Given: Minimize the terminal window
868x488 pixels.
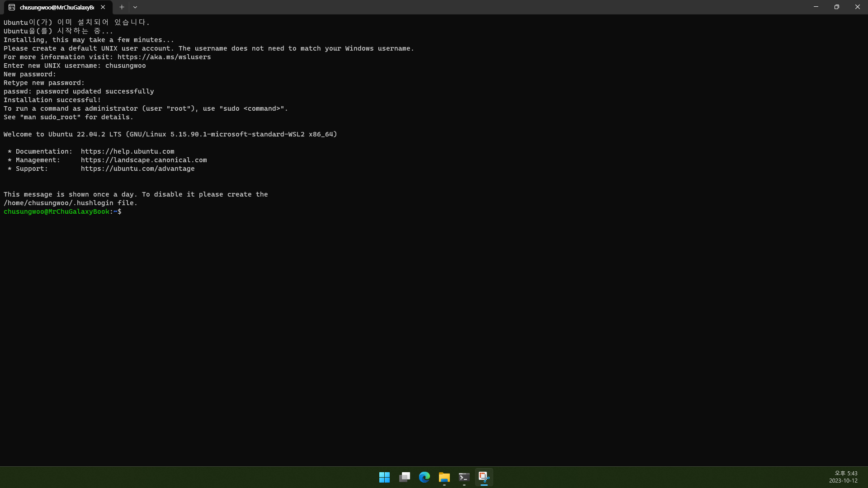Looking at the screenshot, I should coord(816,7).
